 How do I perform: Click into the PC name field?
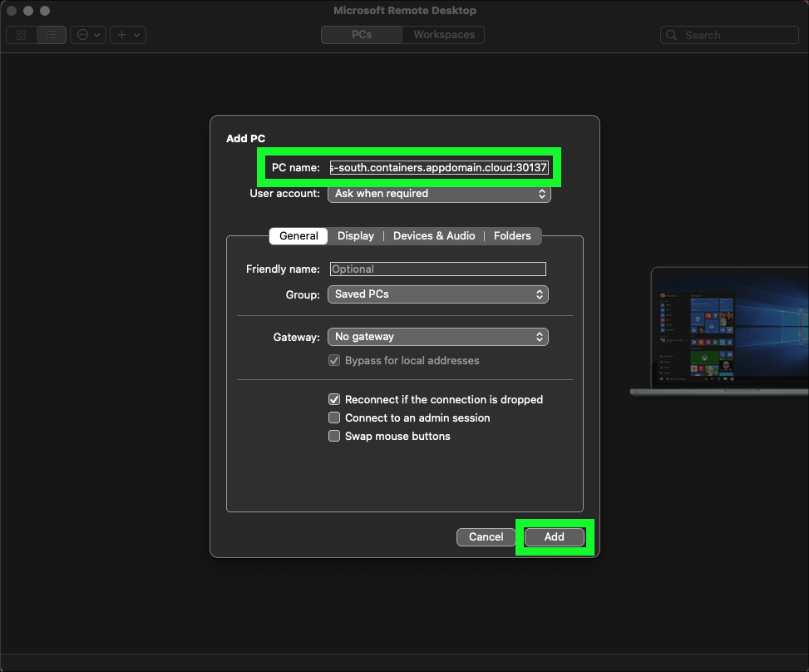(x=439, y=168)
